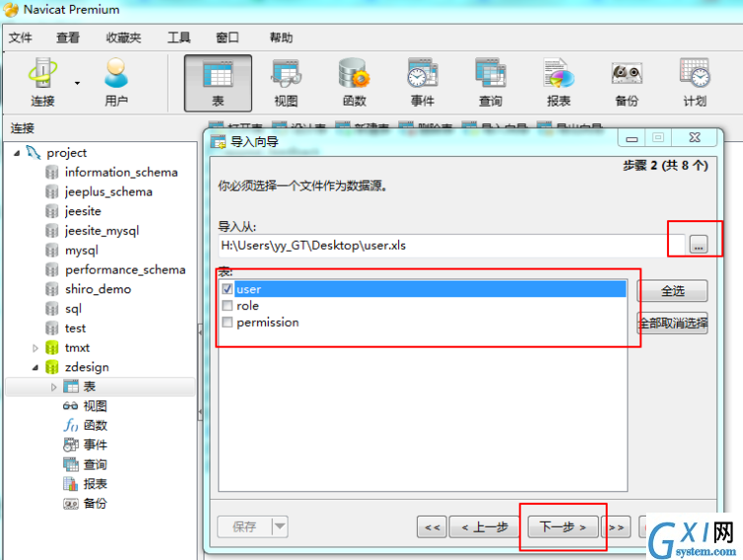Select 备份 under zdesign
The image size is (743, 560).
point(95,503)
